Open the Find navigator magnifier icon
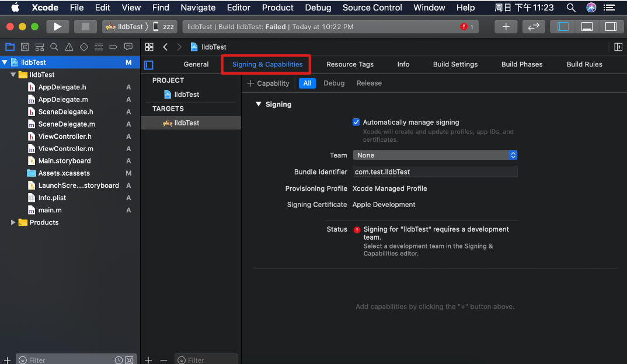The height and width of the screenshot is (364, 627). click(54, 47)
